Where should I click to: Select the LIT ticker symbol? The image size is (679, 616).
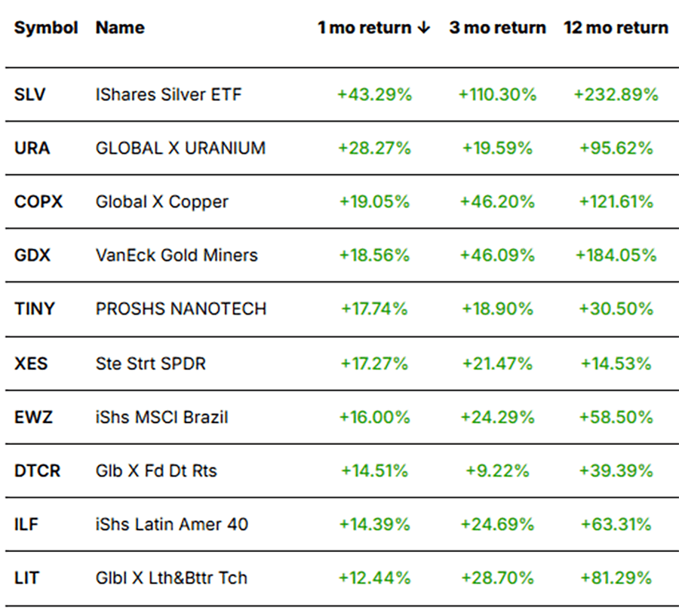pos(26,578)
